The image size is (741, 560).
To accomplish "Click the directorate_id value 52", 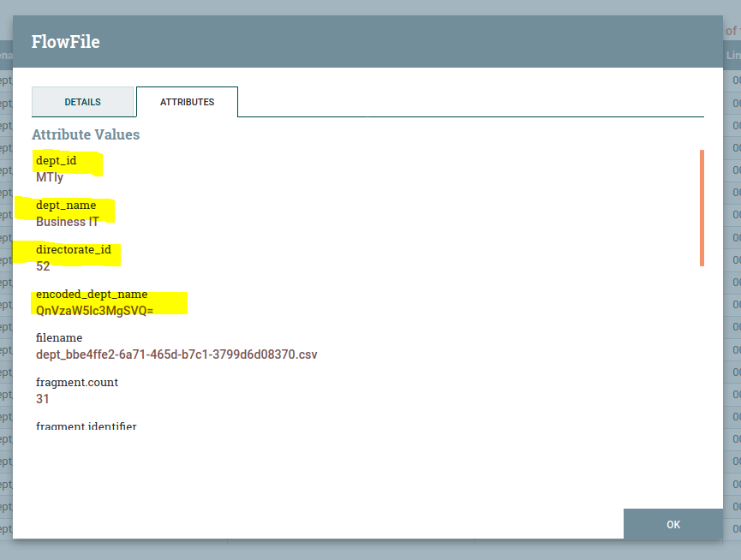I will coord(43,266).
